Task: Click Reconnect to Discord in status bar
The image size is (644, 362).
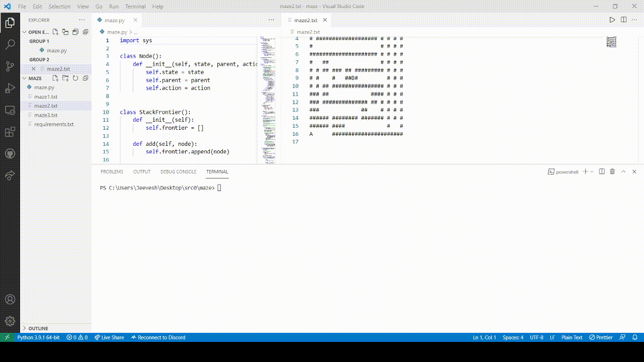Action: click(158, 337)
